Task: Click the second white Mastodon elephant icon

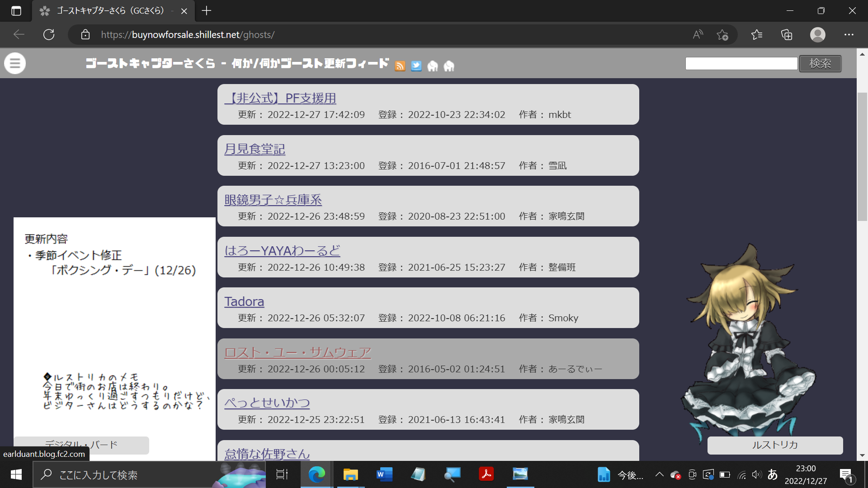Action: click(x=449, y=66)
